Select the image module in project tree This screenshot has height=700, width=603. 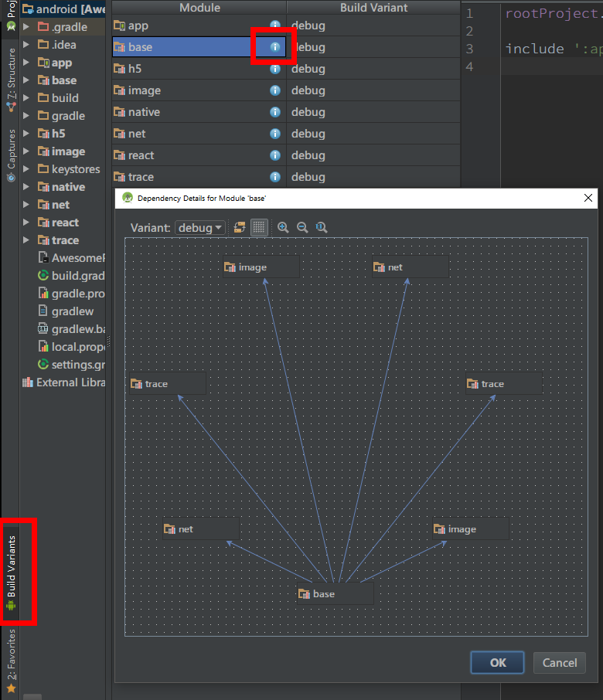[x=62, y=151]
